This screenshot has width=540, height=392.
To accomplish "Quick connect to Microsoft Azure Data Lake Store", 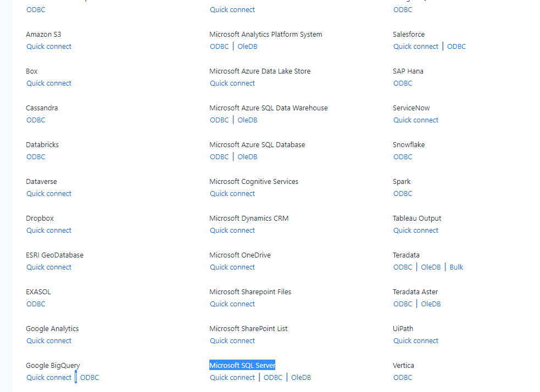I will pos(232,83).
